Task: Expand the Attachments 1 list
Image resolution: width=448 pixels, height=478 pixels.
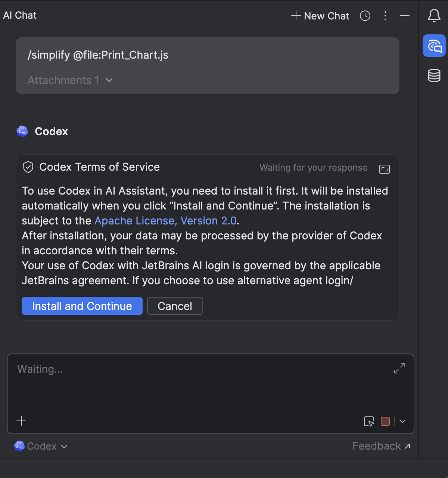Action: [x=70, y=80]
